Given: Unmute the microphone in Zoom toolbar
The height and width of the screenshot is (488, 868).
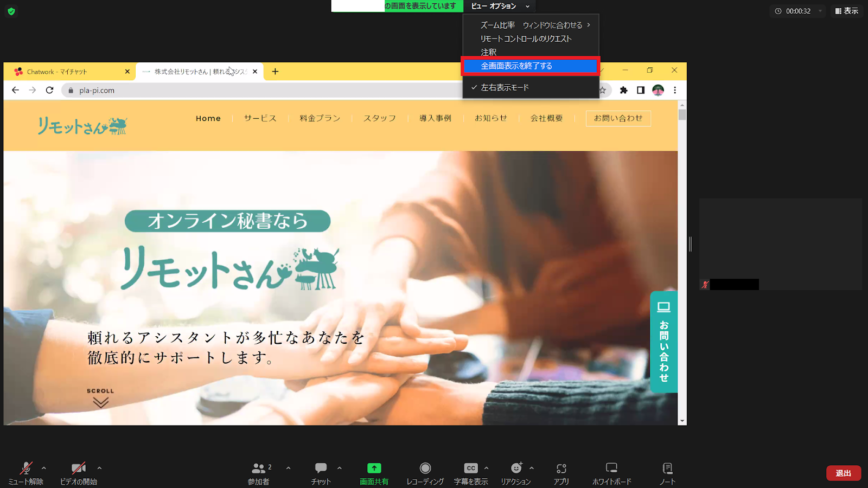Looking at the screenshot, I should (25, 473).
